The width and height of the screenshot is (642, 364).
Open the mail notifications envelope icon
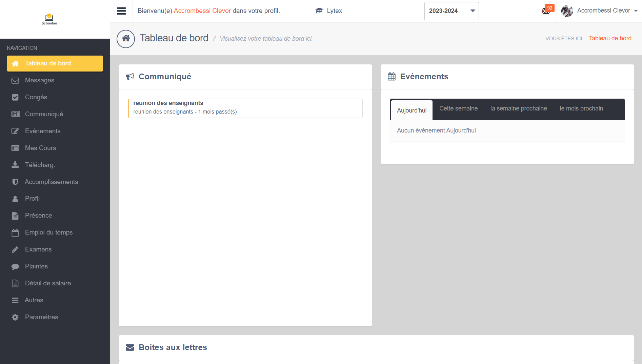546,11
